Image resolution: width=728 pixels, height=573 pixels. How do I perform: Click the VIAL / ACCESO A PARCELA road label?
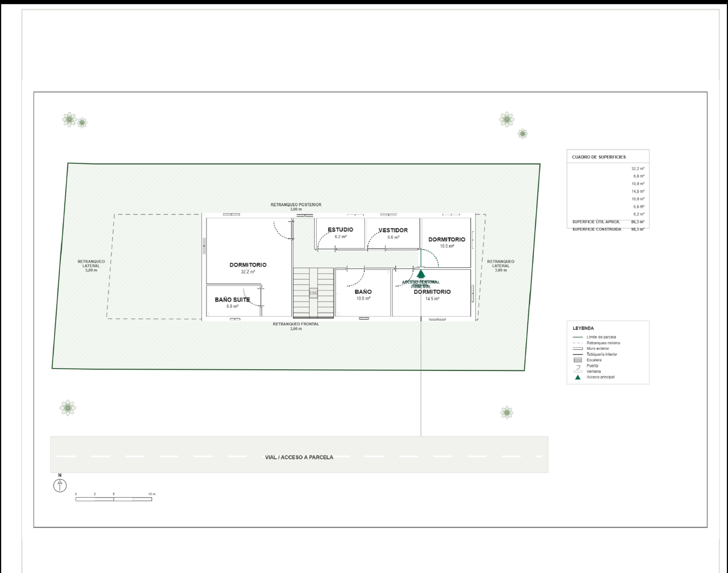pos(299,457)
